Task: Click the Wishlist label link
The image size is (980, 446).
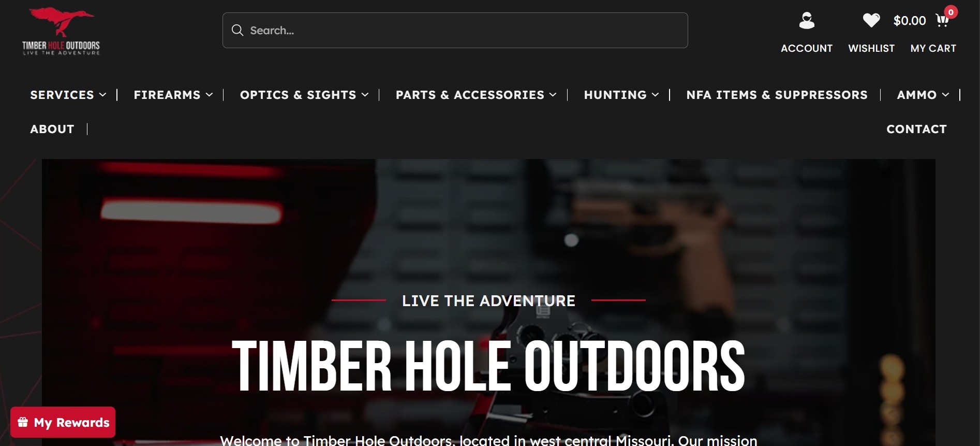Action: point(871,48)
